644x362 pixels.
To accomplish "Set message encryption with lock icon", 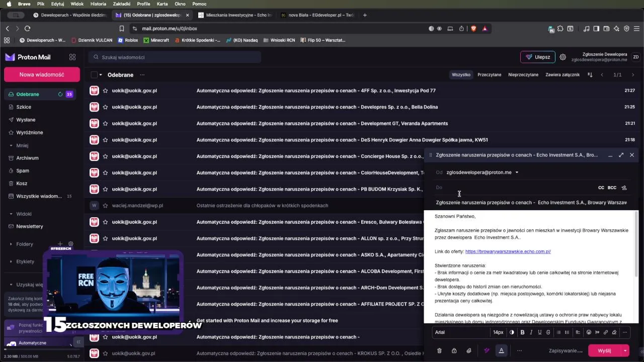I will pos(454,351).
